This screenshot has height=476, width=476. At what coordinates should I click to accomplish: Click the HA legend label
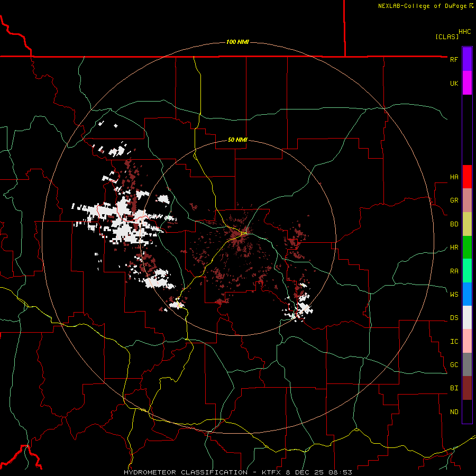(x=454, y=177)
